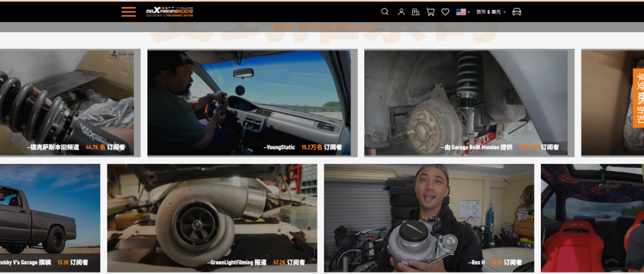
Task: Click the car garage icon in header
Action: (516, 11)
